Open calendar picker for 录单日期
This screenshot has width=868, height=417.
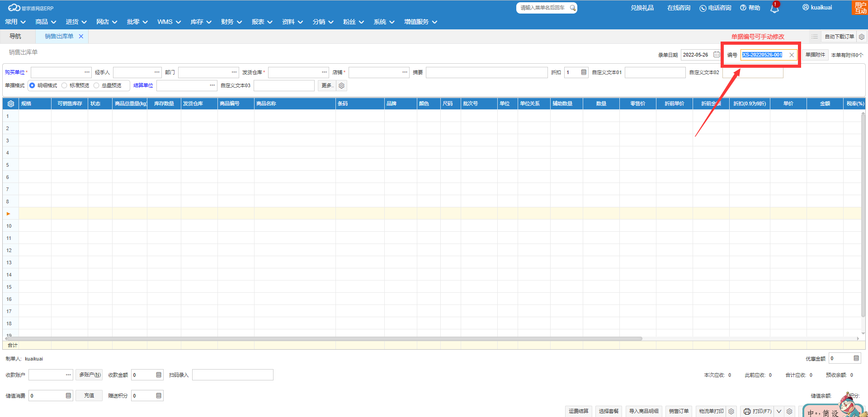coord(717,55)
